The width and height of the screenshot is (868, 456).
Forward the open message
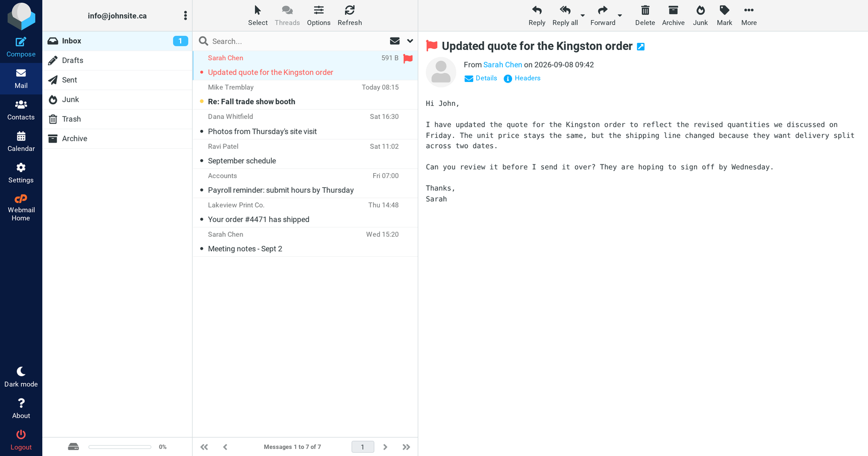tap(603, 16)
